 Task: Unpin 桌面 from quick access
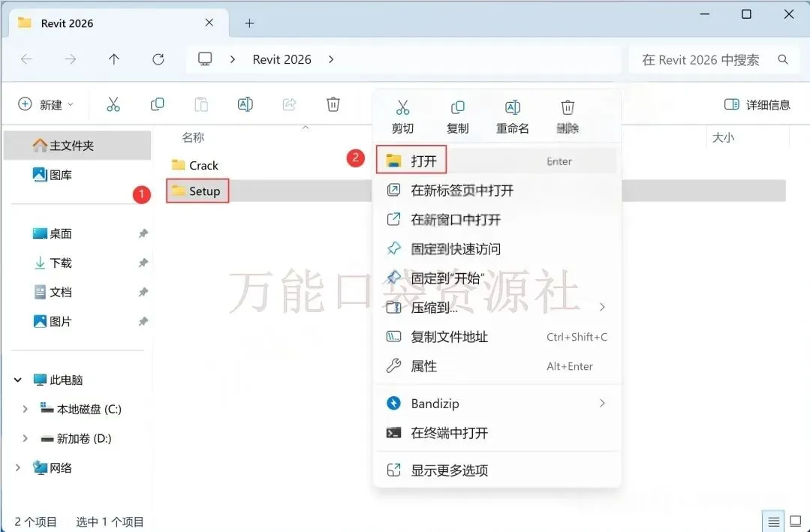pos(143,233)
